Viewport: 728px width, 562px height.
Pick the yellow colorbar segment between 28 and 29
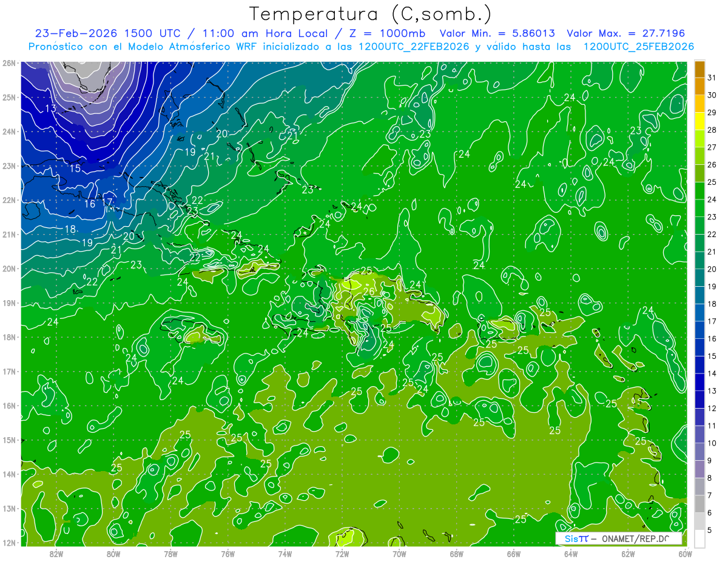[699, 121]
